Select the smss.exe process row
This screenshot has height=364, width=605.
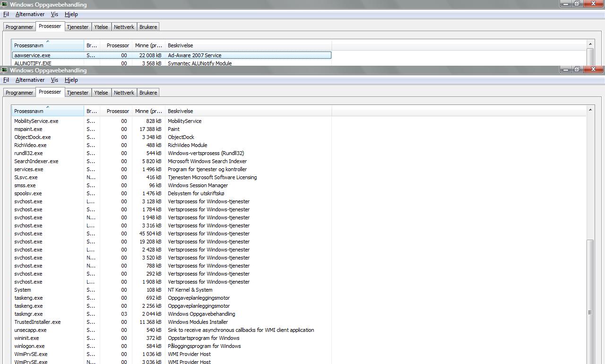pos(172,185)
